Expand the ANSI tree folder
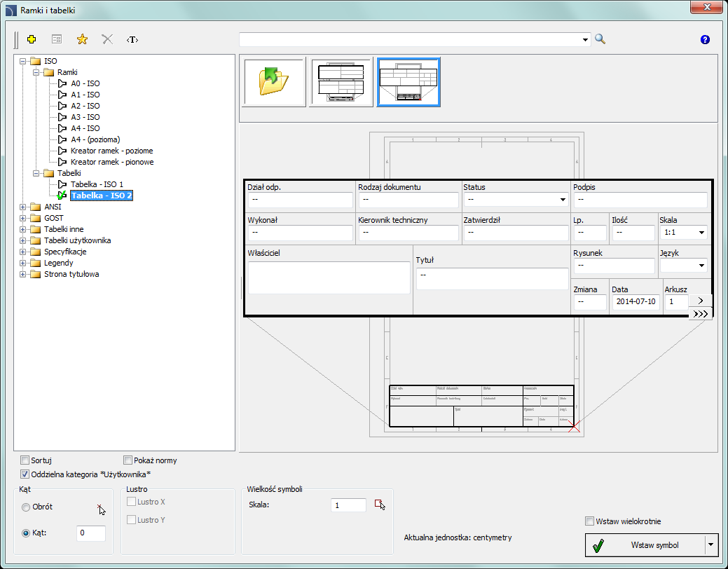The width and height of the screenshot is (728, 569). pyautogui.click(x=23, y=207)
